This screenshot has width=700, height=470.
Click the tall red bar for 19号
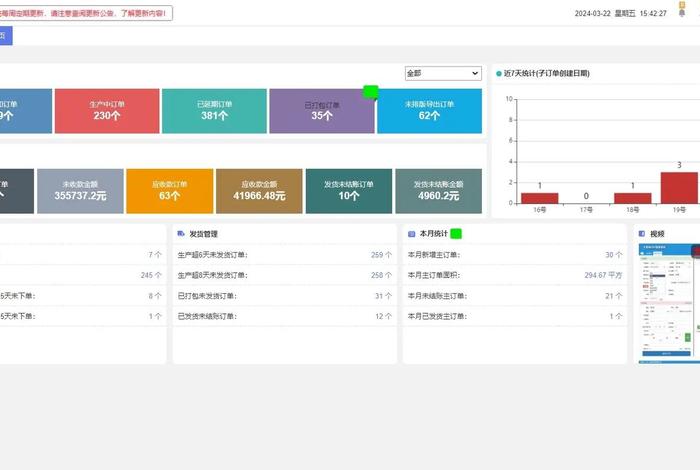pos(679,188)
